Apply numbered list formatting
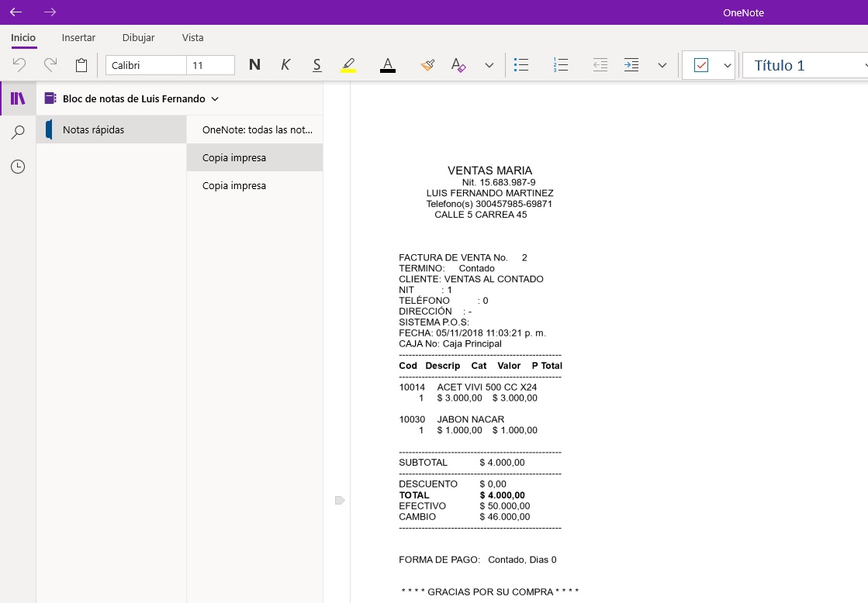The image size is (868, 603). (561, 65)
